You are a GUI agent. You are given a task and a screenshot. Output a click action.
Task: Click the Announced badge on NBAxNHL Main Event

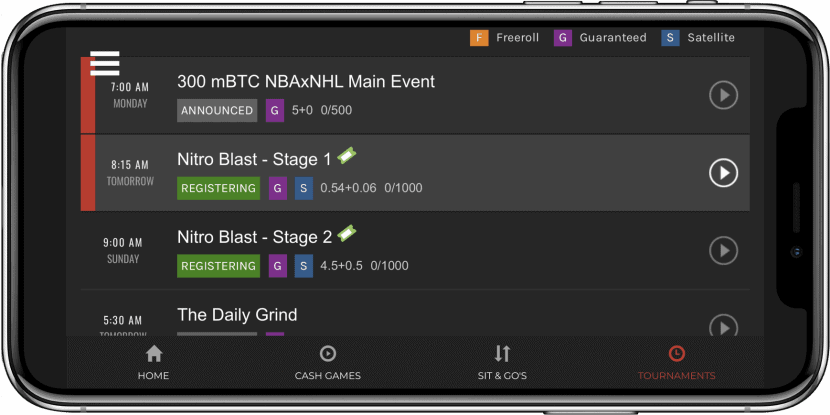[217, 111]
